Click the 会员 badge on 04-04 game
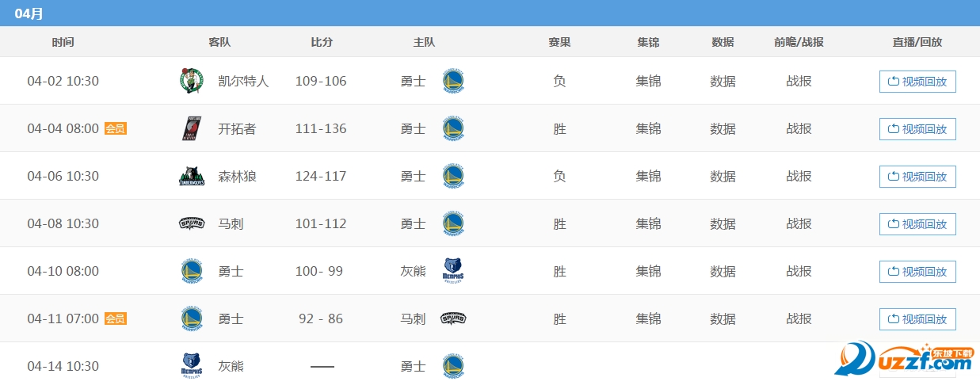 click(116, 128)
